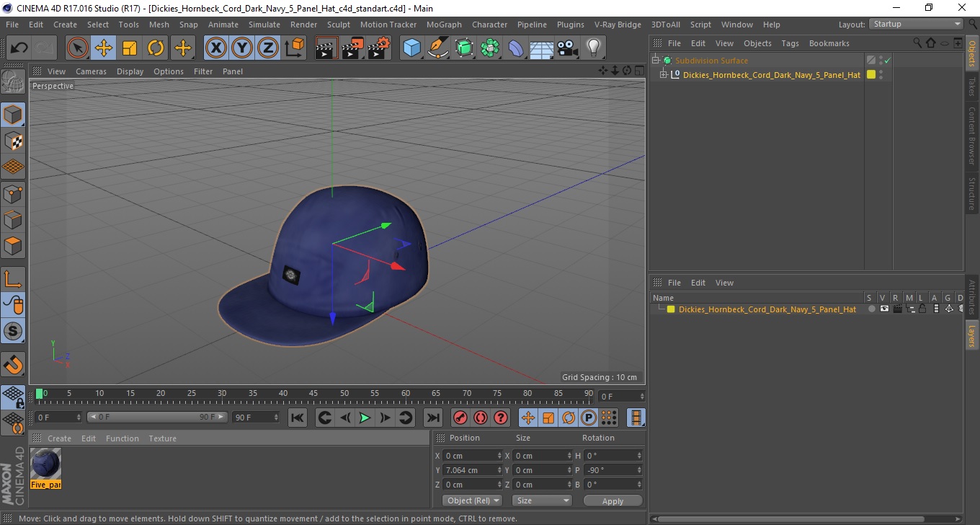Toggle Autokeying button

tap(481, 418)
